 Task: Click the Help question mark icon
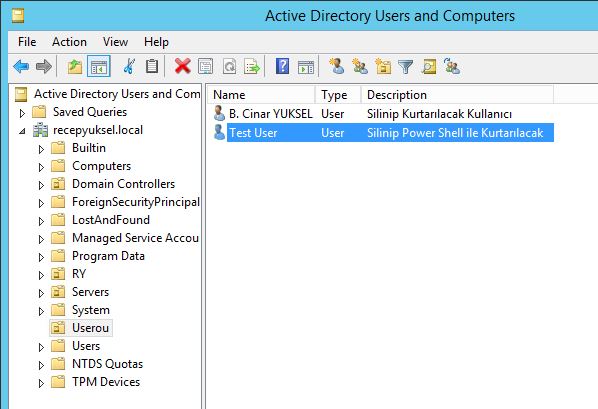point(282,66)
